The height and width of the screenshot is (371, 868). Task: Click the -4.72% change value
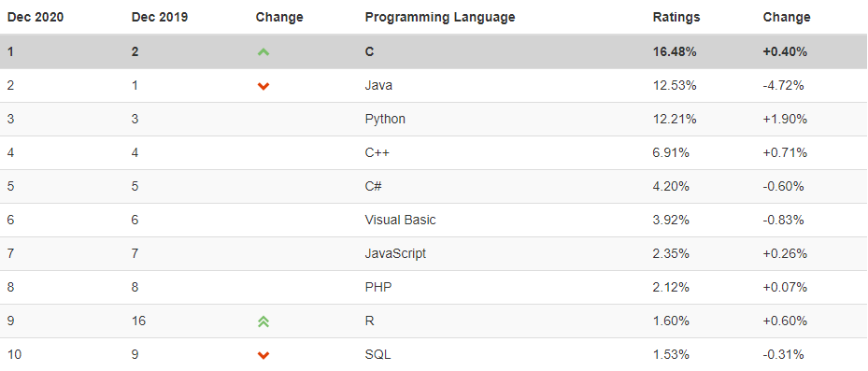(783, 86)
